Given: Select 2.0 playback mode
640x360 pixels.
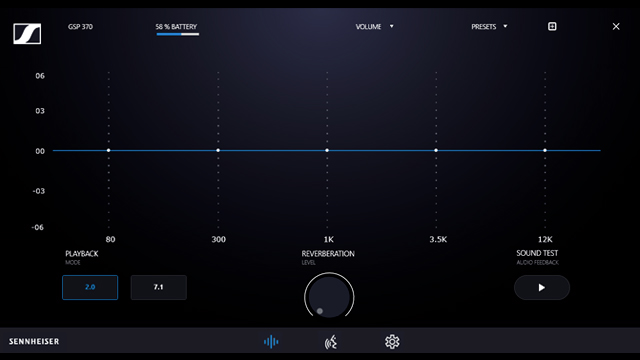Looking at the screenshot, I should pyautogui.click(x=90, y=287).
